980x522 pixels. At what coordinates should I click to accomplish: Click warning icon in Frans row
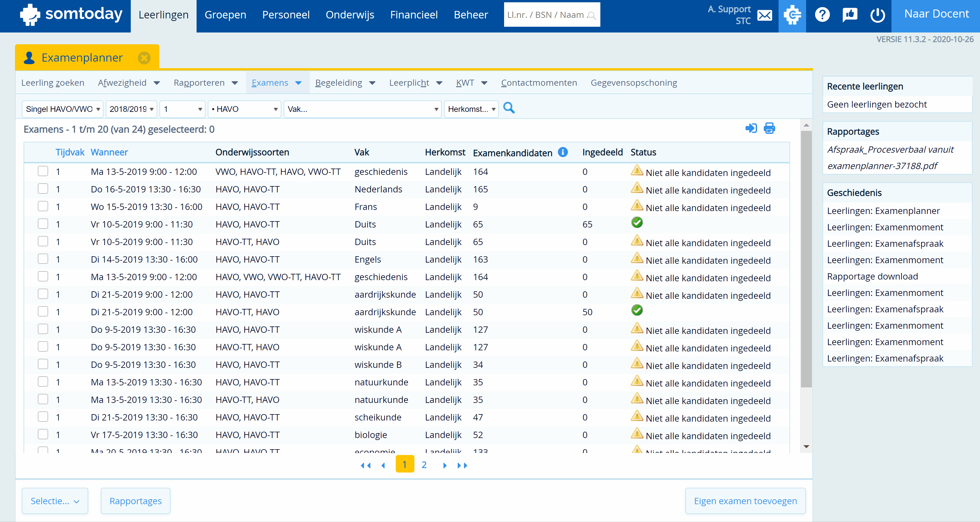637,206
